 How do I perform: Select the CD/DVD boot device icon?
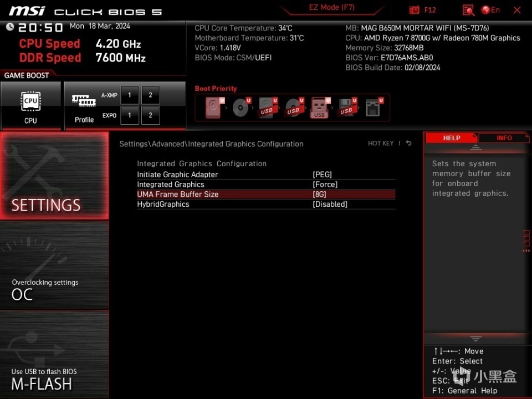[241, 108]
